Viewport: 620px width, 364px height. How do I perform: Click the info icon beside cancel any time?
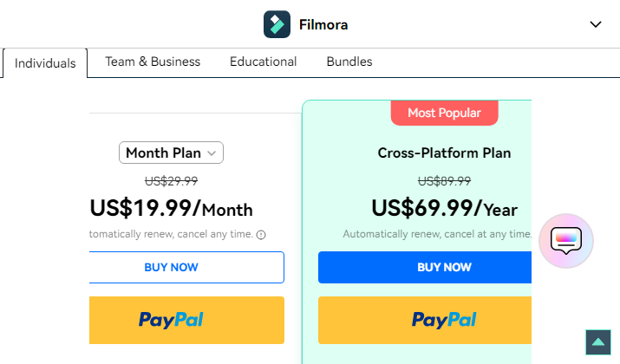tap(261, 235)
